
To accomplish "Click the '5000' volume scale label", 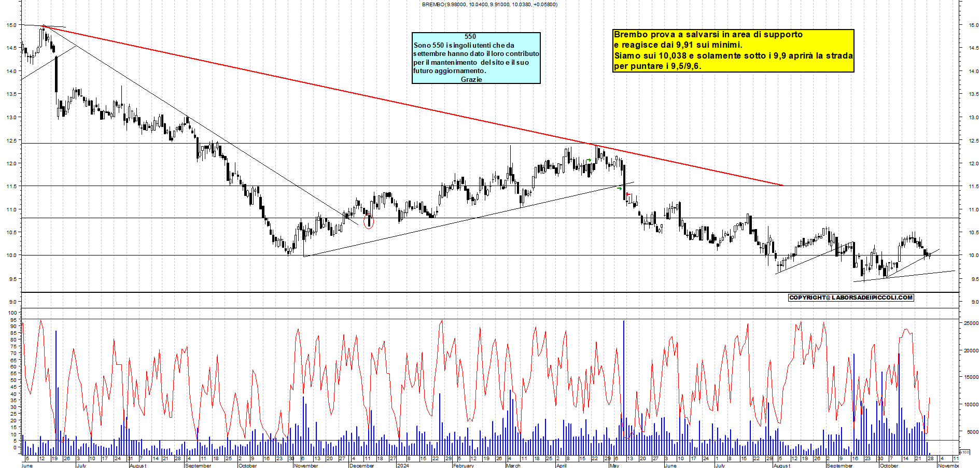I will [972, 431].
